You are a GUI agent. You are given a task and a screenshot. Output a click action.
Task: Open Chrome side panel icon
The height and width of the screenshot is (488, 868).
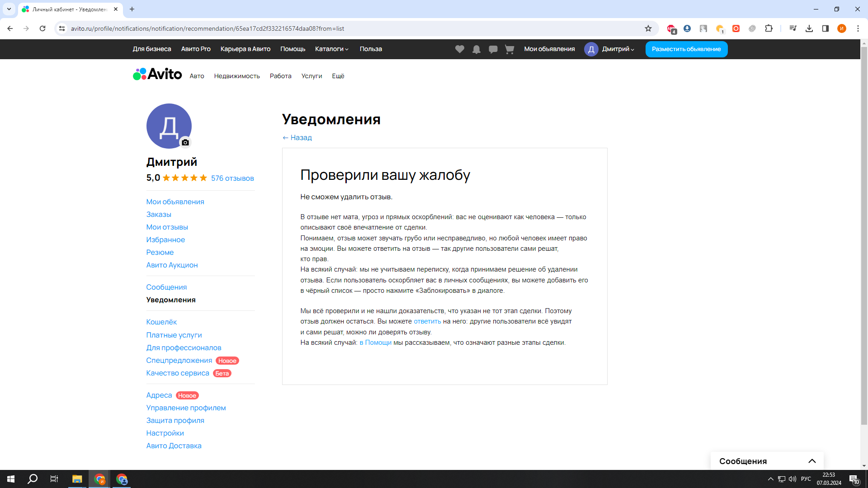pyautogui.click(x=826, y=28)
